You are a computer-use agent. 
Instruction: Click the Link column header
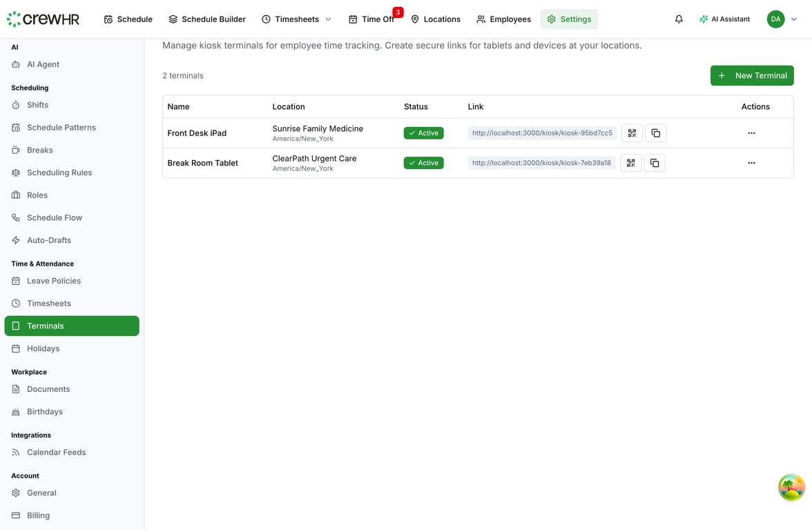coord(475,106)
